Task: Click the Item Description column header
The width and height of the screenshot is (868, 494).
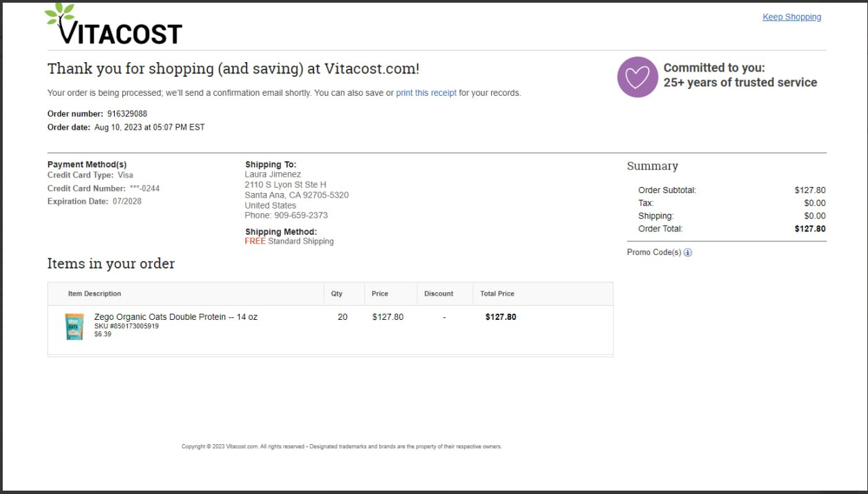Action: (x=95, y=294)
